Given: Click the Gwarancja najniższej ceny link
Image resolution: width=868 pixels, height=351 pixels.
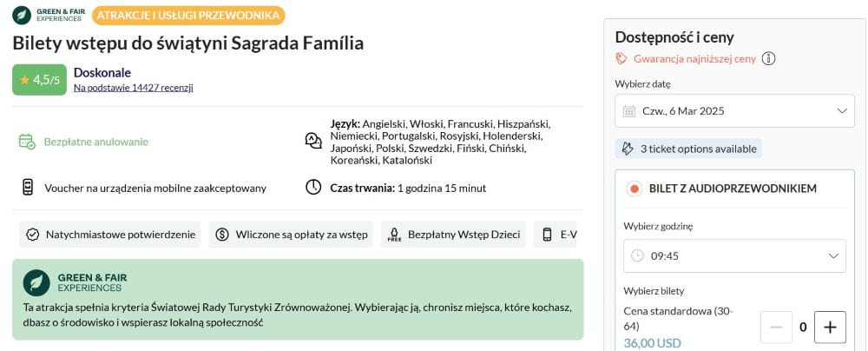Looking at the screenshot, I should coord(694,59).
